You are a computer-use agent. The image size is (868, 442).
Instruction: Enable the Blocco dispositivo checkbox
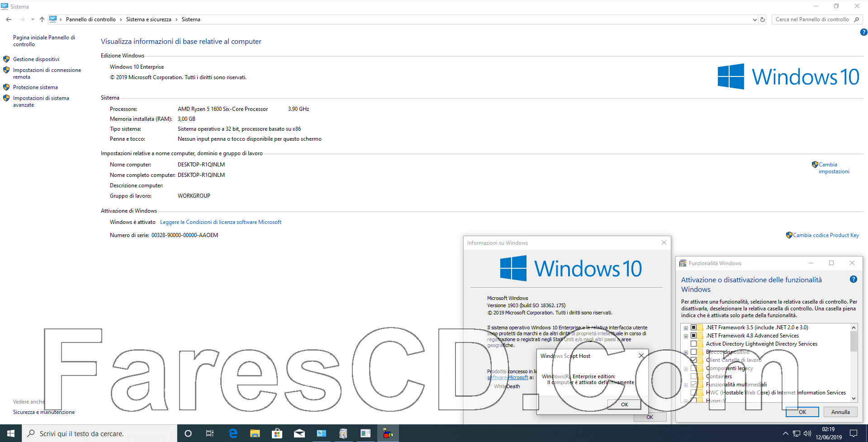point(693,352)
